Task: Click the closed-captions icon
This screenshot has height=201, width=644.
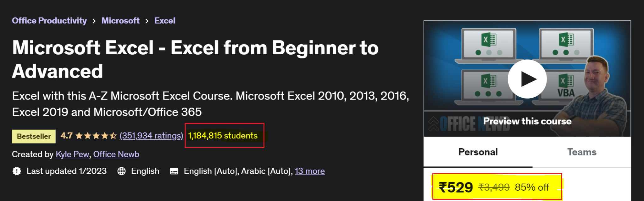Action: 174,171
